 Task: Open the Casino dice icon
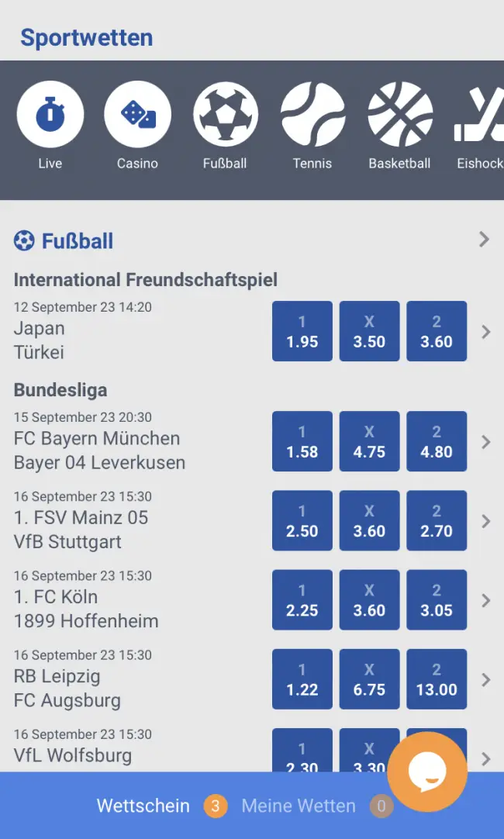click(x=137, y=115)
